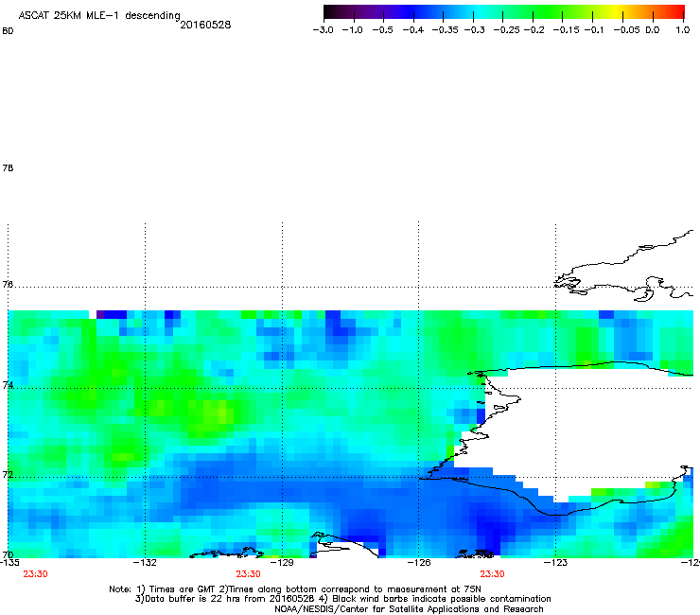Click the -0.3 color scale label
The height and width of the screenshot is (615, 700).
tap(475, 30)
